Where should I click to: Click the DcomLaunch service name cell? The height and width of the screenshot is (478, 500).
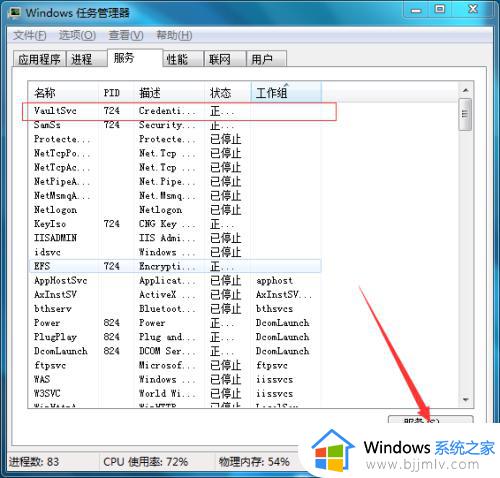(x=61, y=351)
